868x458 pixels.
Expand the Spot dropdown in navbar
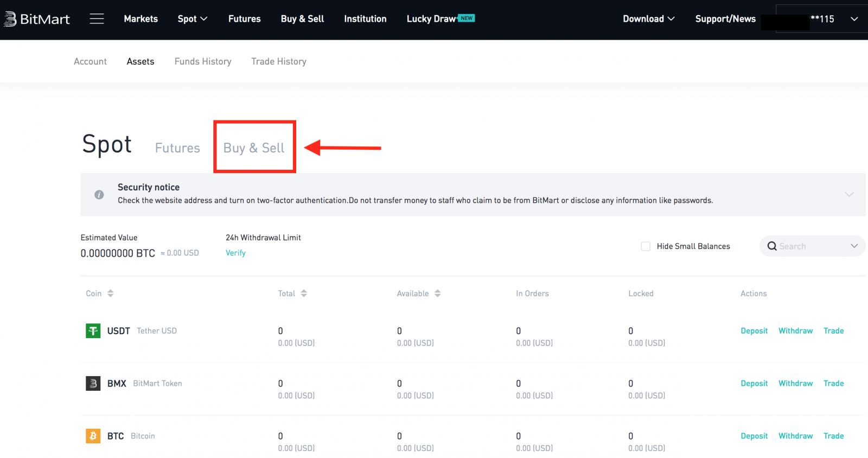[192, 19]
